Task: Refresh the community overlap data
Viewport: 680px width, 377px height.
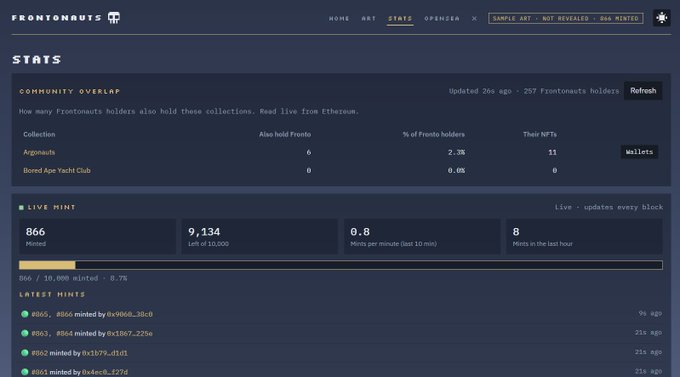Action: [643, 91]
